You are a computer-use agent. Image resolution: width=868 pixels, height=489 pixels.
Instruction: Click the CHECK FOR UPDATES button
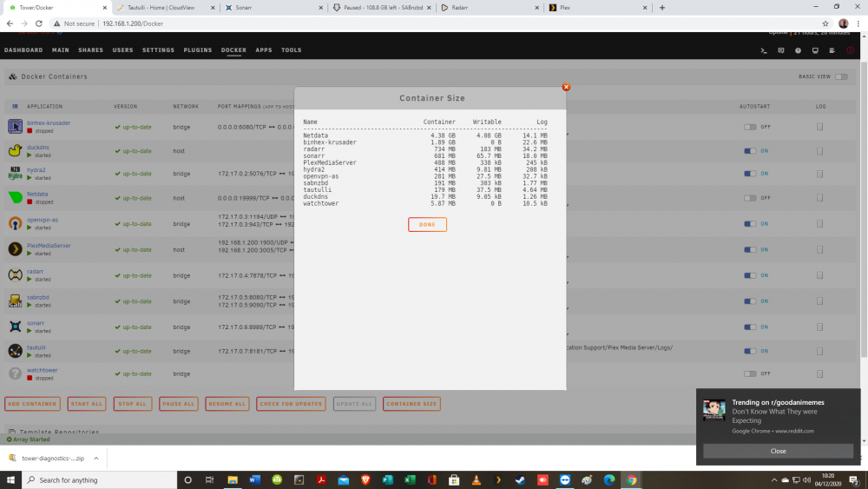[x=291, y=404]
